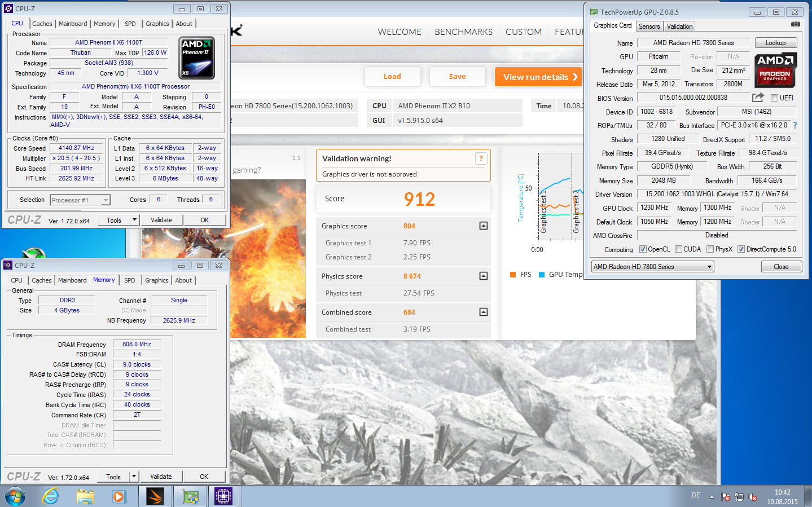Image resolution: width=812 pixels, height=507 pixels.
Task: Open Windows Media Player on taskbar
Action: click(x=118, y=496)
